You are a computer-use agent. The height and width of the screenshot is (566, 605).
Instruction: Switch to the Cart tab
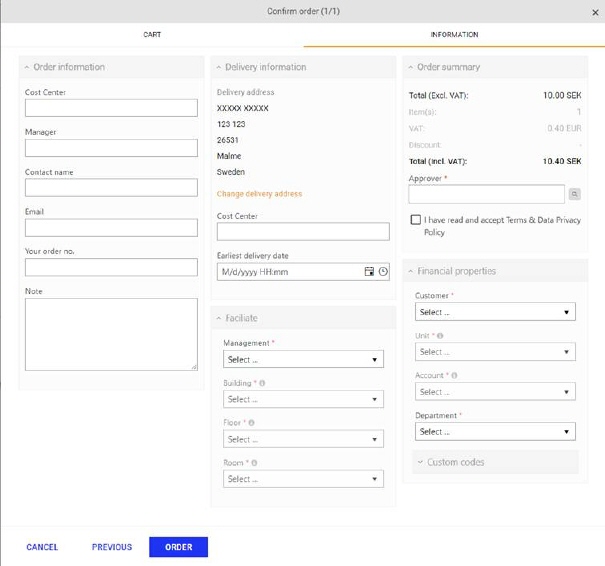tap(152, 34)
